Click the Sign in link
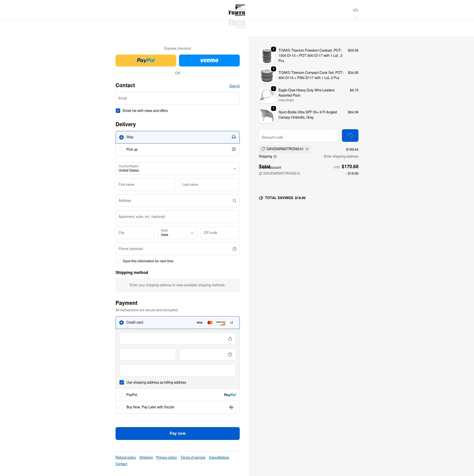474x476 pixels. click(x=234, y=86)
